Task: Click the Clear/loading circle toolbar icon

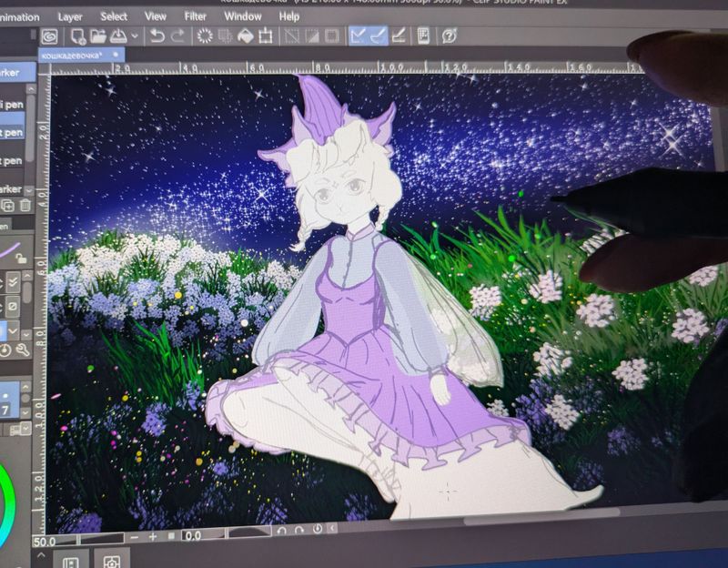Action: point(205,36)
